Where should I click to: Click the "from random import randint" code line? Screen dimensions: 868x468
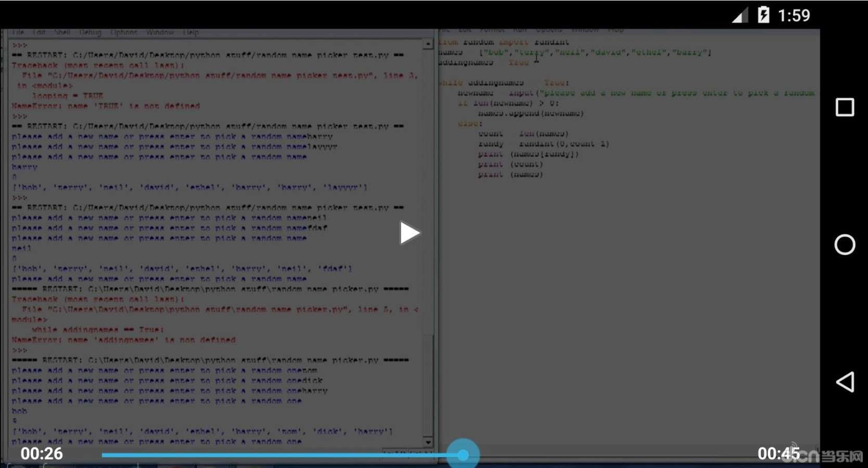pyautogui.click(x=503, y=42)
